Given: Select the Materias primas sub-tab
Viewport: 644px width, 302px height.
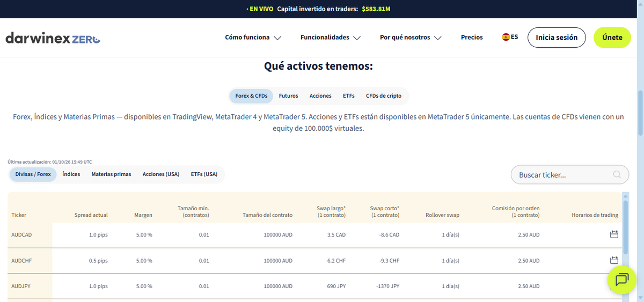Looking at the screenshot, I should click(x=111, y=174).
